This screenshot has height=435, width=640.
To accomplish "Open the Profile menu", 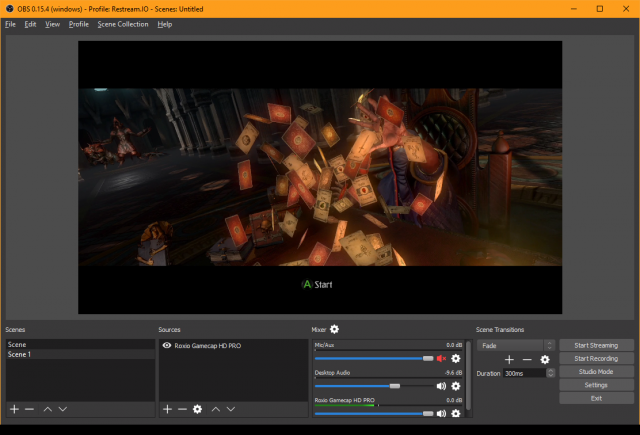I will pos(79,24).
